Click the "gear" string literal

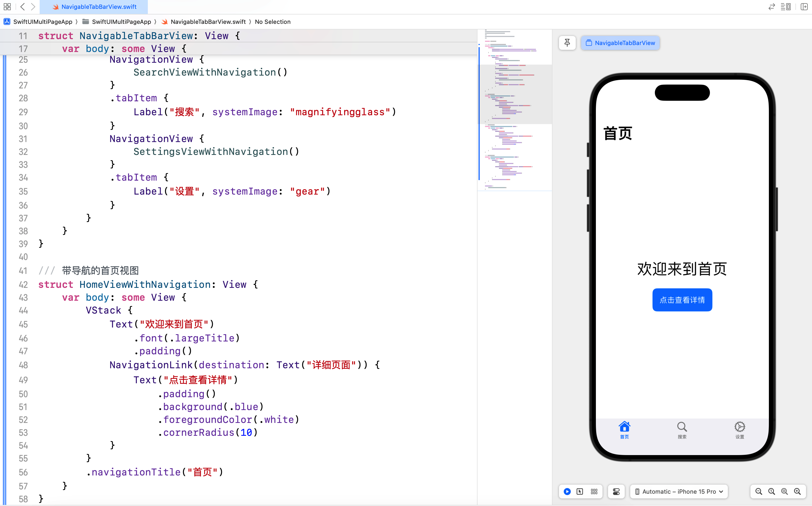tap(307, 191)
